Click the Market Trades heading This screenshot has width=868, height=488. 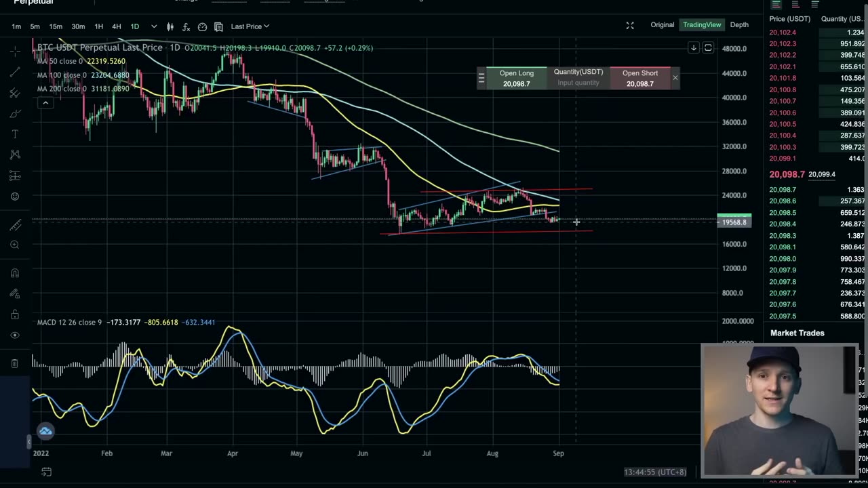click(797, 333)
